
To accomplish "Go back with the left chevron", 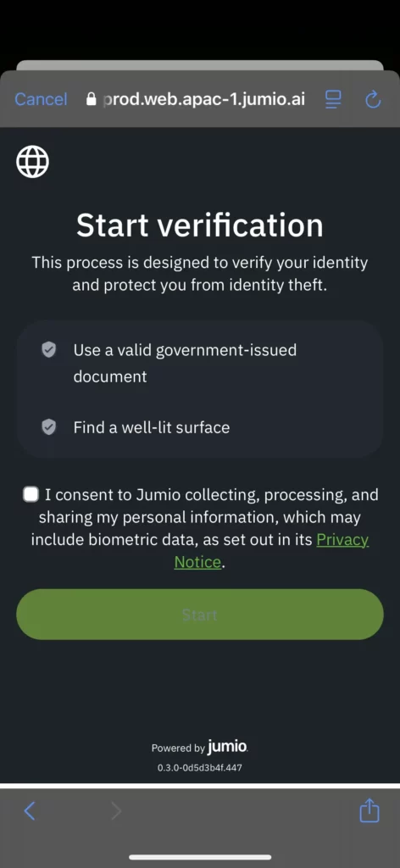I will click(x=30, y=811).
